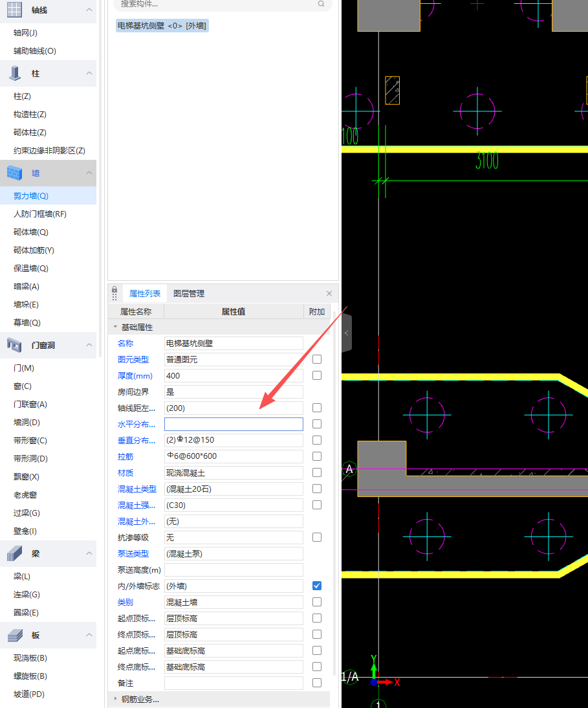Select 连梁(G) component type
Screen dimensions: 588x708
coord(27,595)
